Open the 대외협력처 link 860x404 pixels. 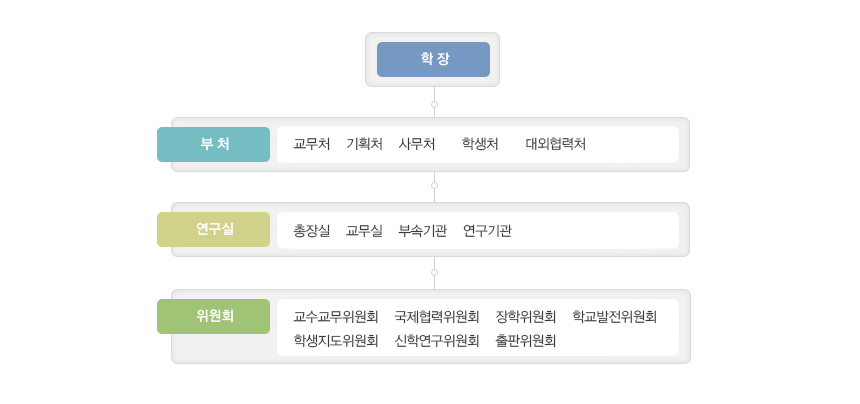tap(556, 144)
